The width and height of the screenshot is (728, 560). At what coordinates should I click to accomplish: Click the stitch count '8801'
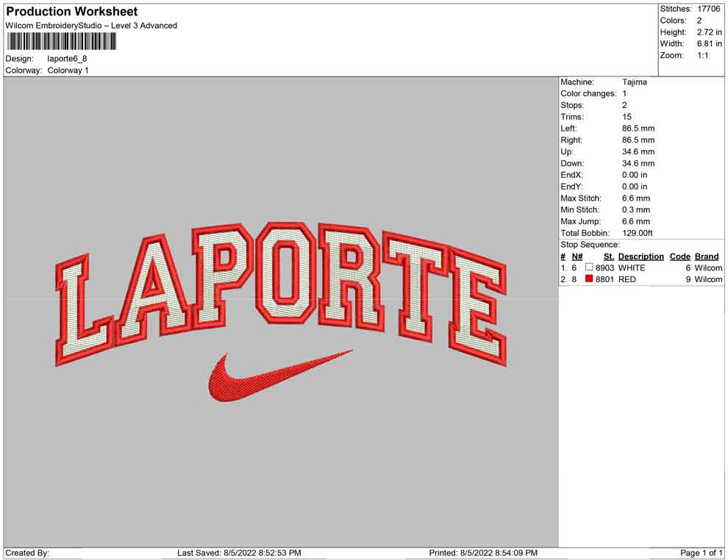tap(604, 279)
